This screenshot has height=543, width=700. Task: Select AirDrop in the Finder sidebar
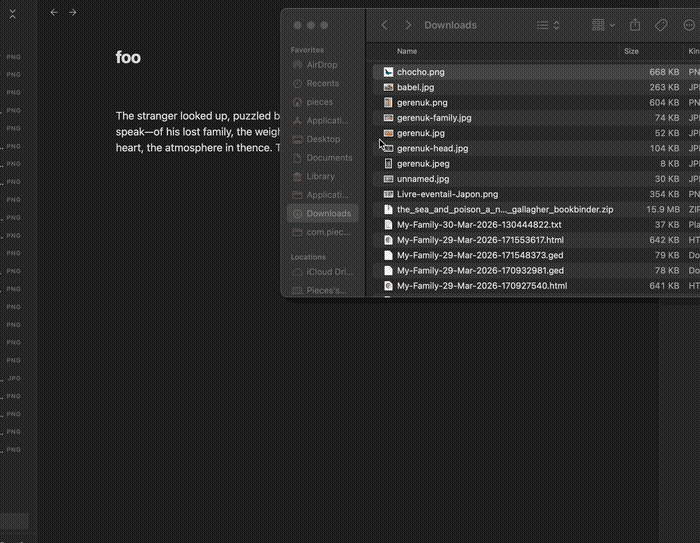click(321, 65)
